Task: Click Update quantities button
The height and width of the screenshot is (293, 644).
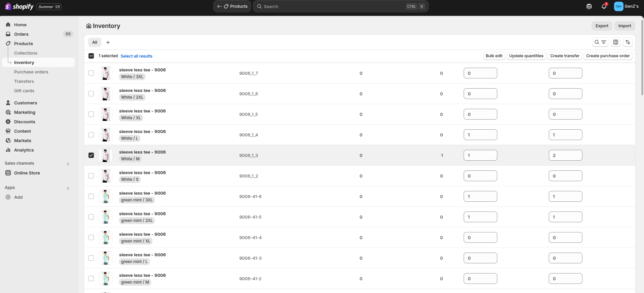Action: 526,56
